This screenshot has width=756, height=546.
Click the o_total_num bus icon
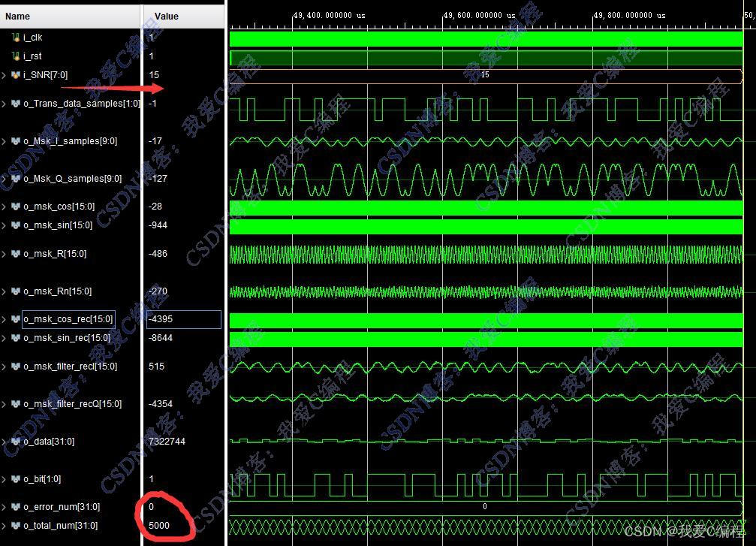[16, 526]
